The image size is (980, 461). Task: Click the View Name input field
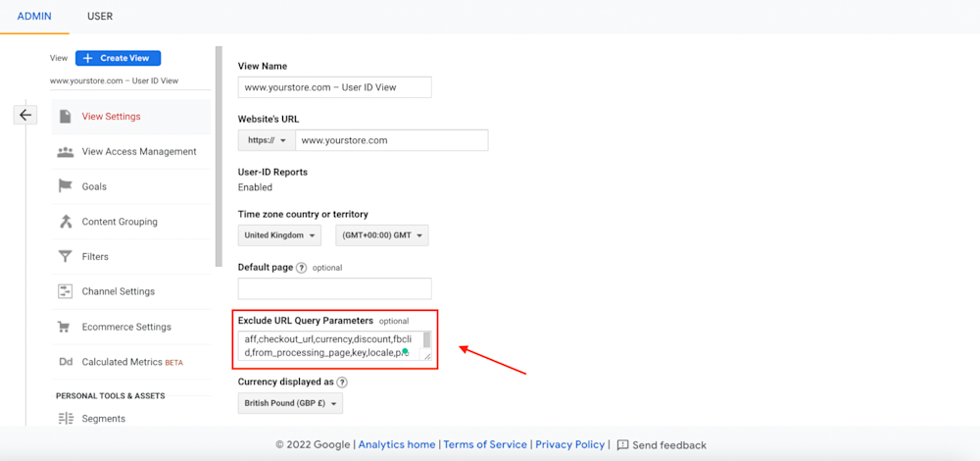tap(335, 87)
